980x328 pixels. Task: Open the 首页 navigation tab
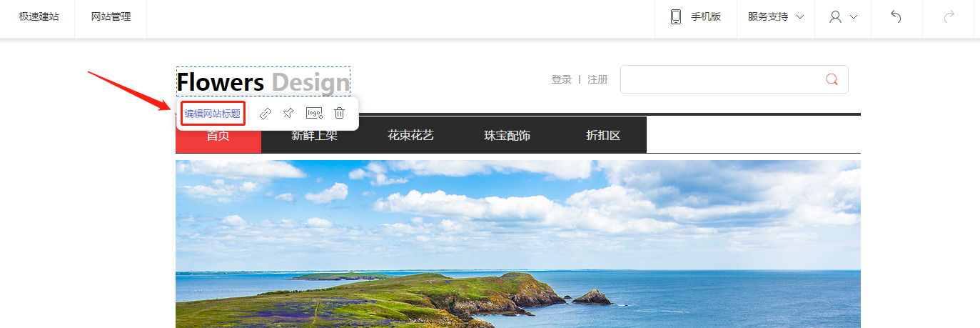click(x=218, y=135)
